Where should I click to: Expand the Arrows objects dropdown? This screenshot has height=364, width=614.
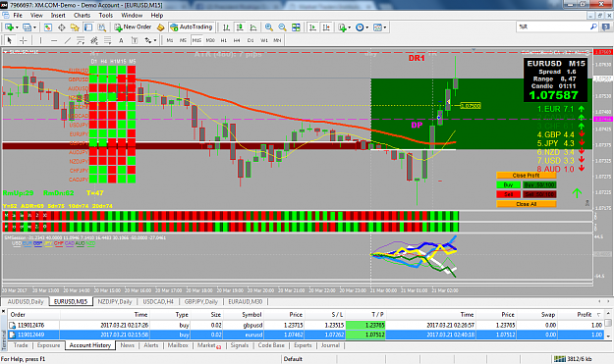coord(155,40)
